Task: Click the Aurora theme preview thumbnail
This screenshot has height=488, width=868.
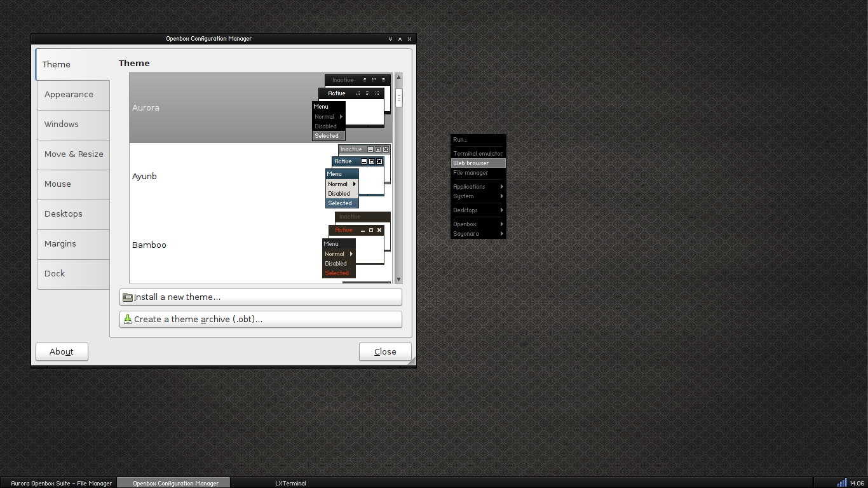Action: pos(351,107)
